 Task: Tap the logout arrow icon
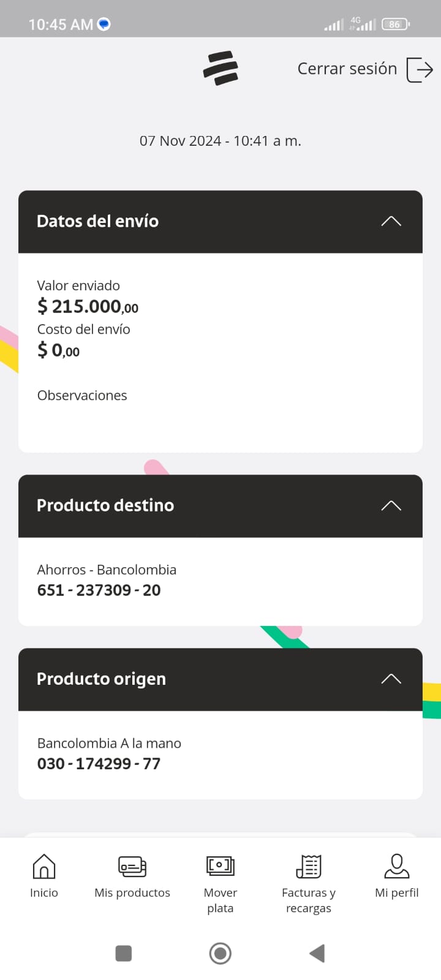420,69
